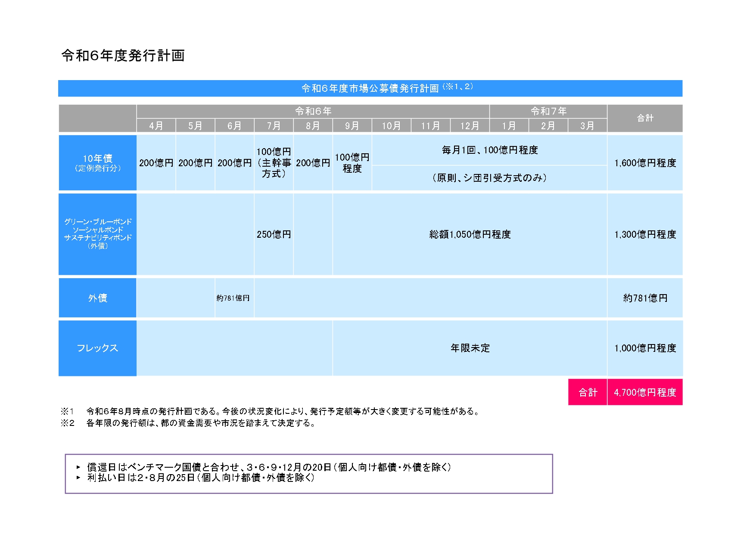756x534 pixels.
Task: Click the 年限未定 cell
Action: [470, 348]
